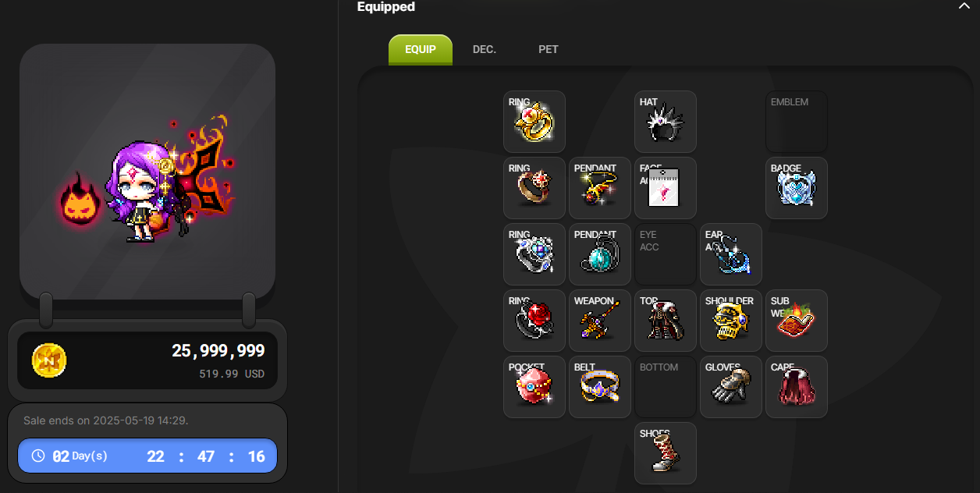Open the Sub Weapon slot item
This screenshot has width=980, height=493.
pyautogui.click(x=797, y=321)
